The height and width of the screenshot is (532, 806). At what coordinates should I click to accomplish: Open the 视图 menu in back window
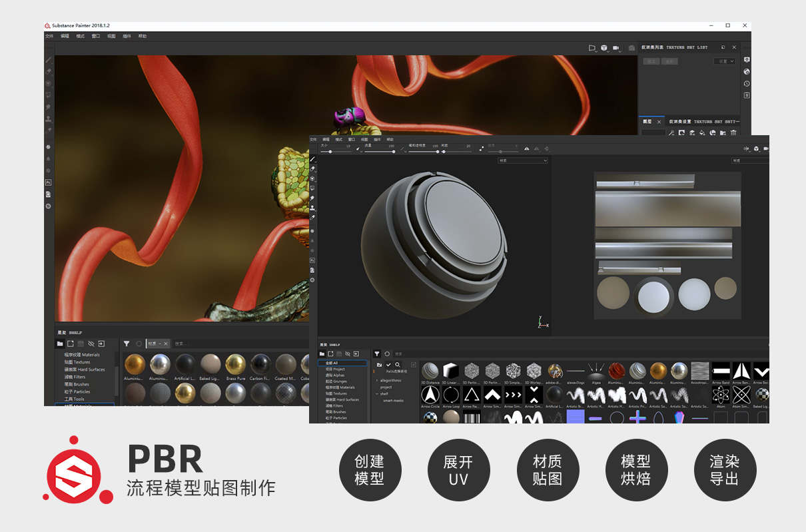pyautogui.click(x=111, y=36)
